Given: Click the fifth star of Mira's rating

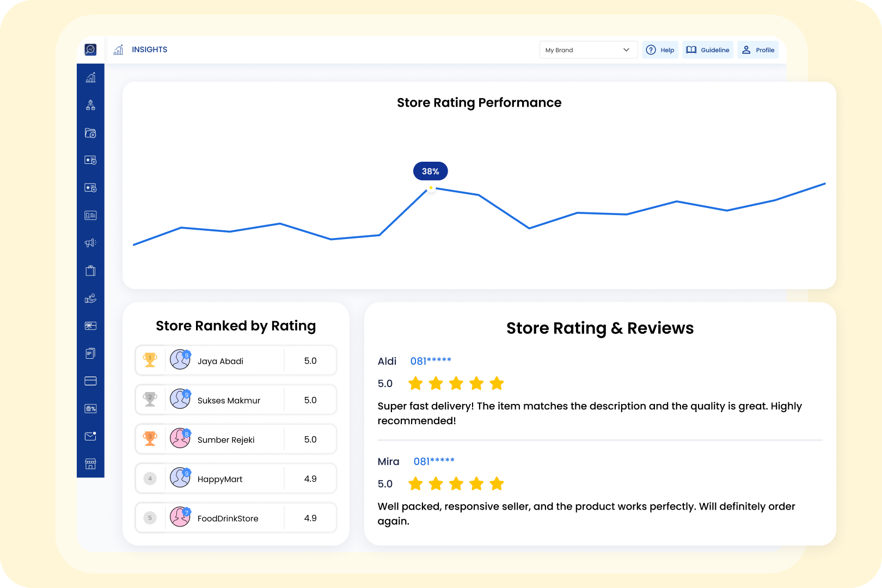Looking at the screenshot, I should 497,483.
